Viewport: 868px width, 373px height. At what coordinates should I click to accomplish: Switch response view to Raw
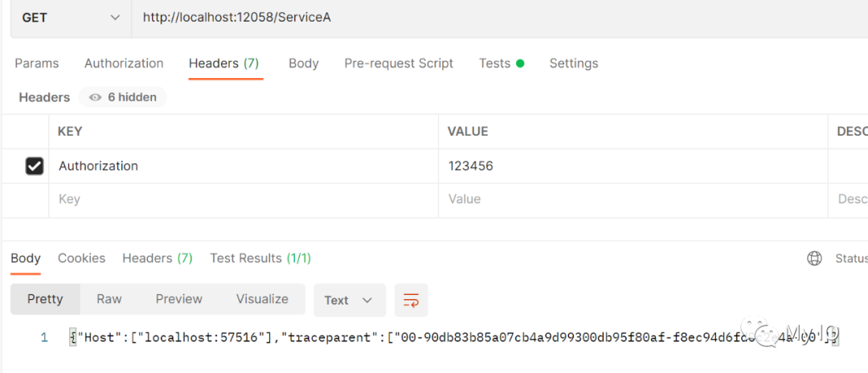(x=109, y=299)
